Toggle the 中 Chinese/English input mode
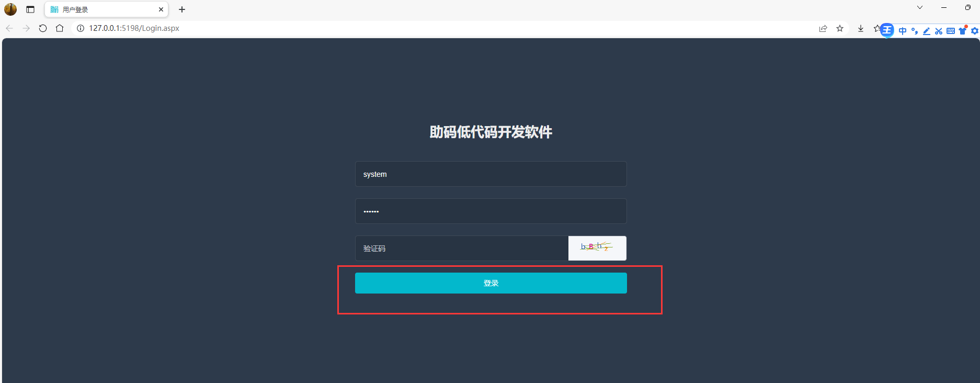Screen dimensions: 980x383 [903, 31]
